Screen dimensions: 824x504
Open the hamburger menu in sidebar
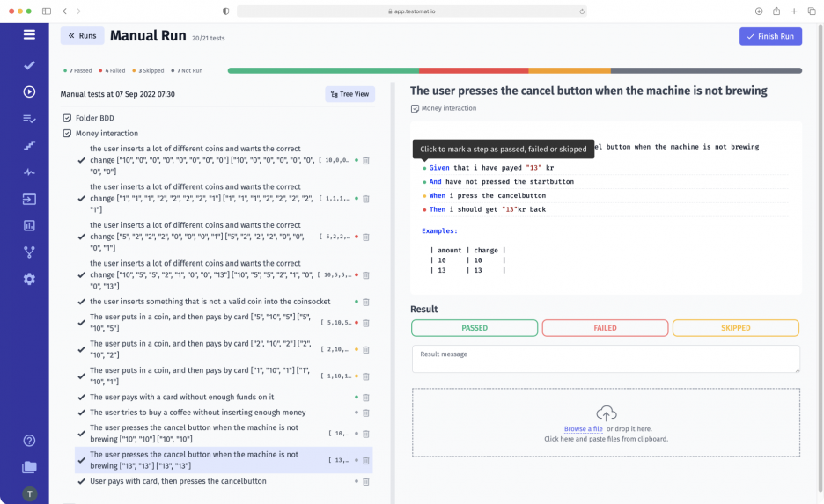(x=29, y=35)
